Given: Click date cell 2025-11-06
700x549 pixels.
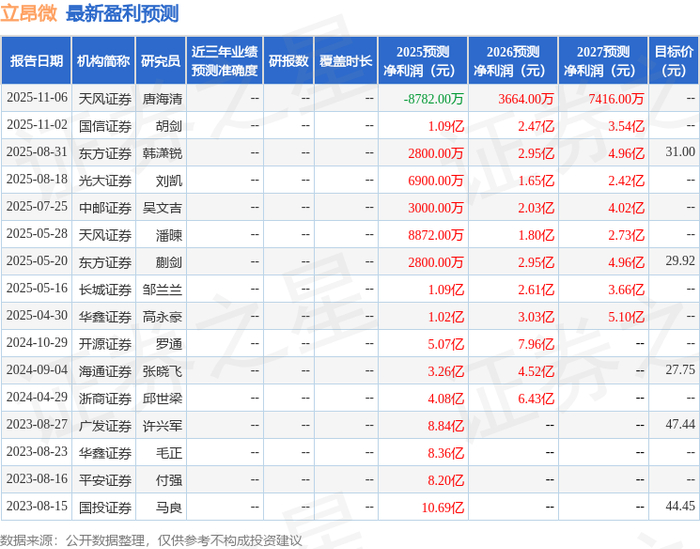Looking at the screenshot, I should tap(37, 98).
